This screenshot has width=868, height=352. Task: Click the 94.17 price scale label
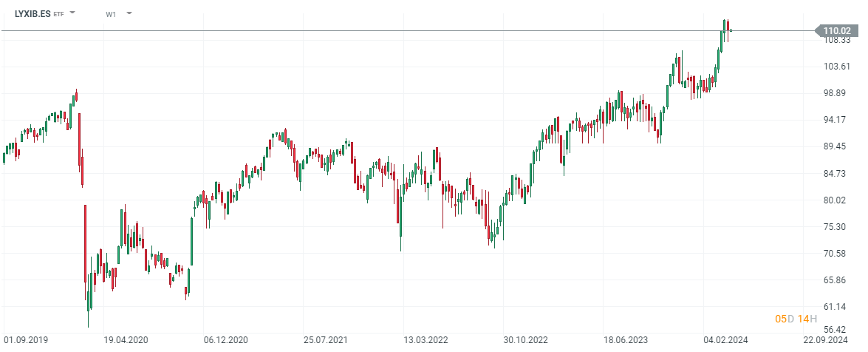click(838, 120)
